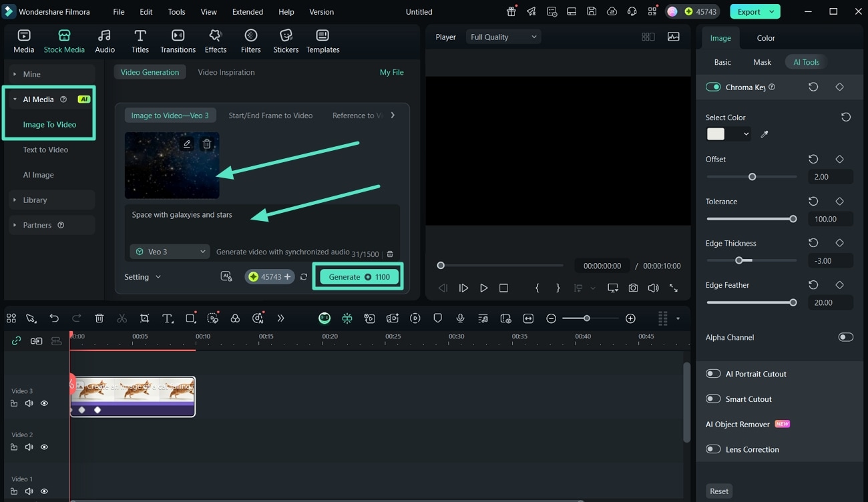Select the Add Text tool above the timeline
The image size is (868, 502).
click(168, 318)
